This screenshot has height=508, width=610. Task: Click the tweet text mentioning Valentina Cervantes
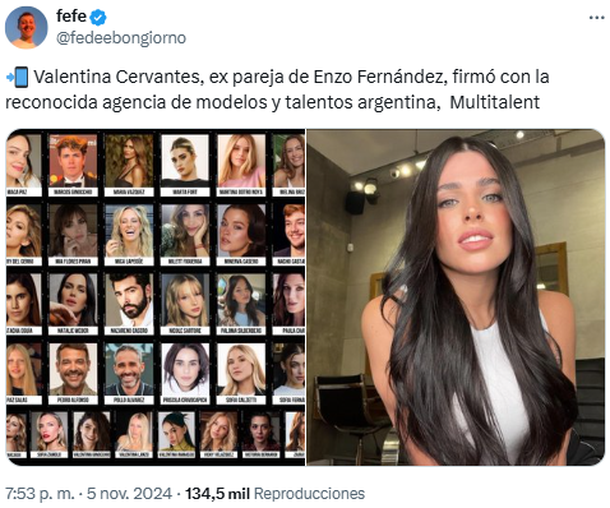(x=277, y=89)
